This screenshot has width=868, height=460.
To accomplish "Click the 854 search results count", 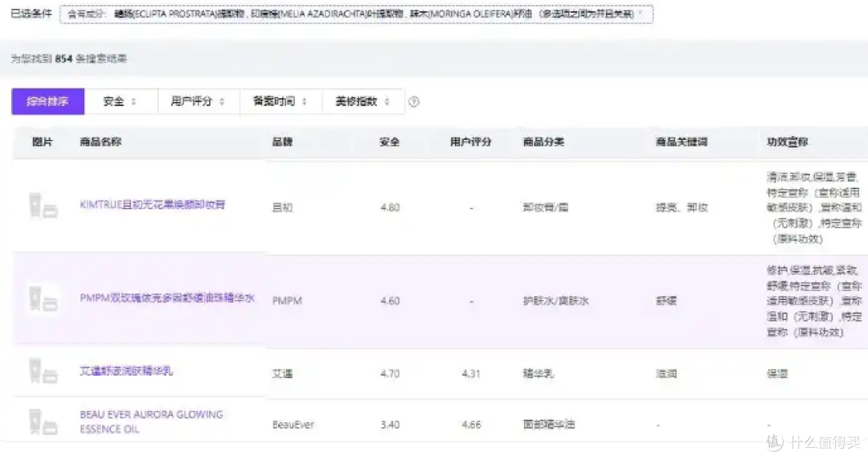I will [63, 59].
